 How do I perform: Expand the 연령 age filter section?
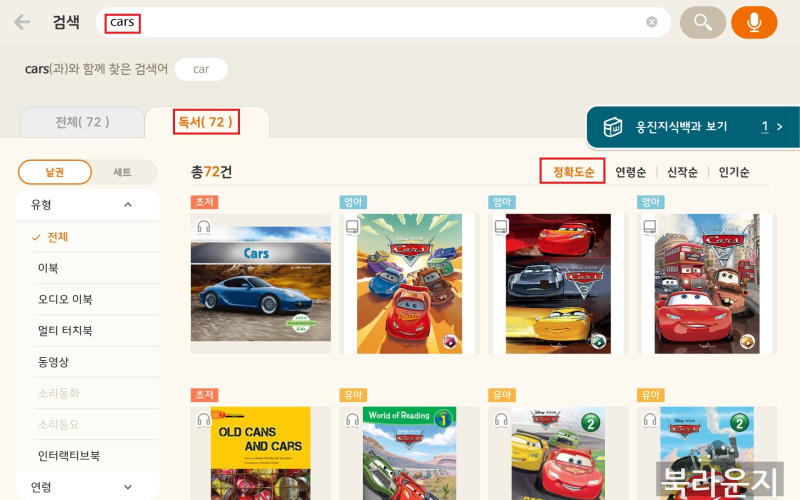[128, 487]
